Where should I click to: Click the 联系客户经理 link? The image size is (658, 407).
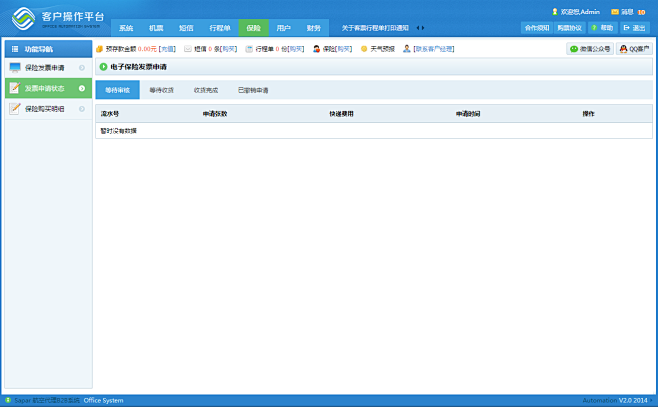coord(433,48)
